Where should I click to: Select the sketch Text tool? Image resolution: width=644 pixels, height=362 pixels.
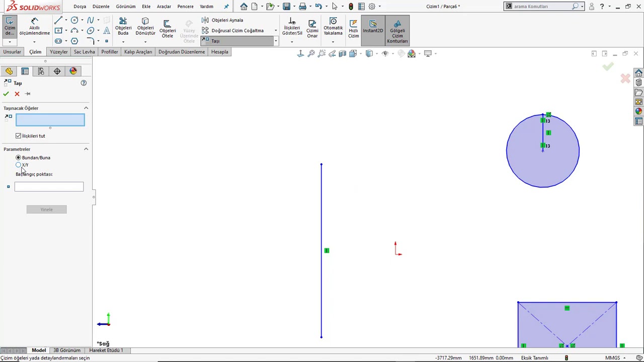pos(107,31)
